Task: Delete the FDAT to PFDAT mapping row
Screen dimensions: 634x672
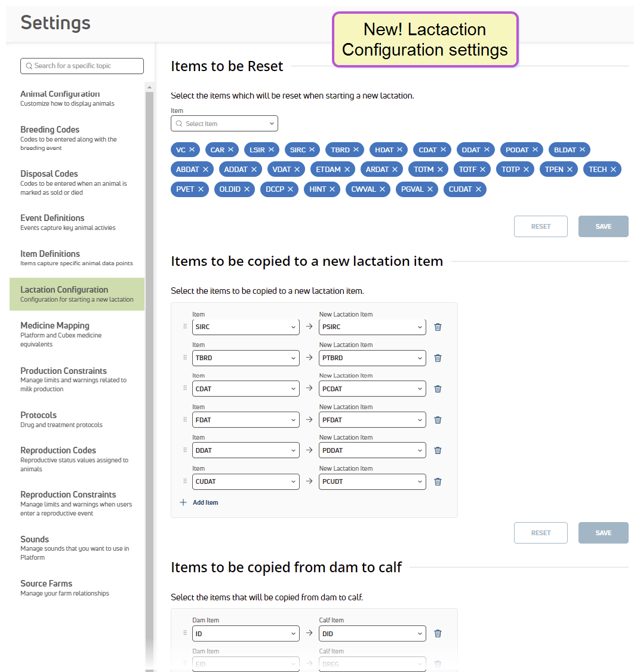Action: tap(438, 420)
